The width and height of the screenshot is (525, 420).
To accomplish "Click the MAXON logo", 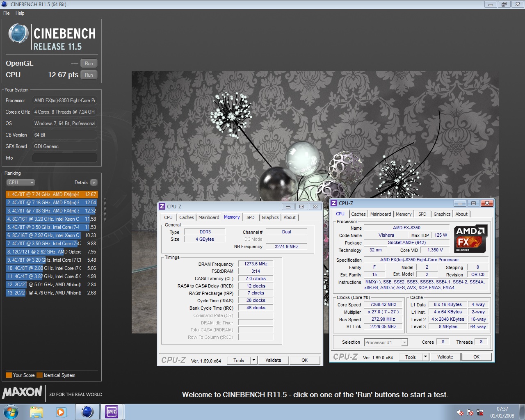I will click(x=22, y=393).
